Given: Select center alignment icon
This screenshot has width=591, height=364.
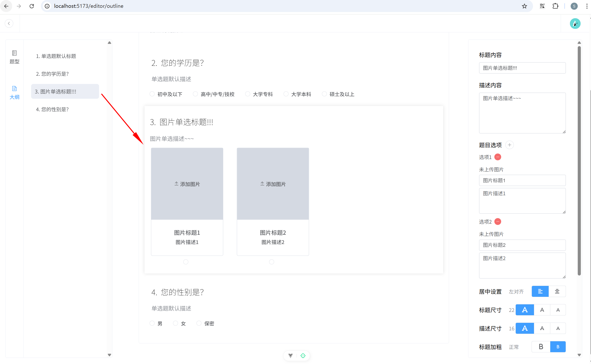Looking at the screenshot, I should click(557, 291).
